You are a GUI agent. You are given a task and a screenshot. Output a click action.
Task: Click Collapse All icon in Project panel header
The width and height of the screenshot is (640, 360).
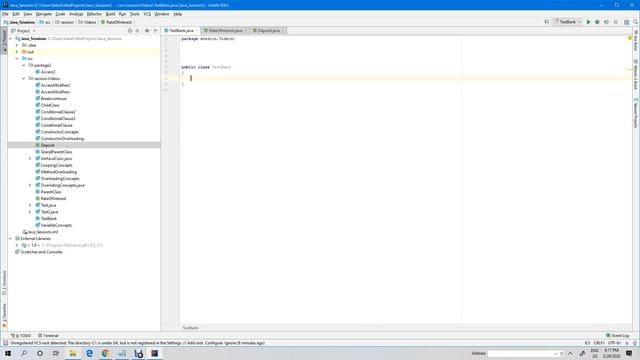click(x=137, y=31)
